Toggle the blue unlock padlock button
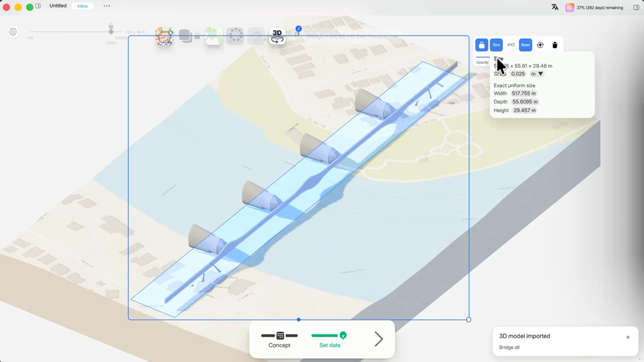 482,45
